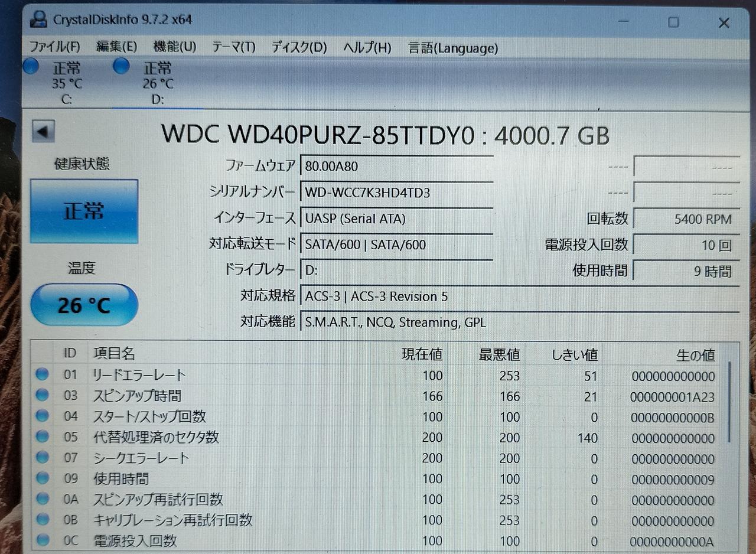This screenshot has width=756, height=554.
Task: Click the blue status orb for drive D:
Action: (121, 66)
